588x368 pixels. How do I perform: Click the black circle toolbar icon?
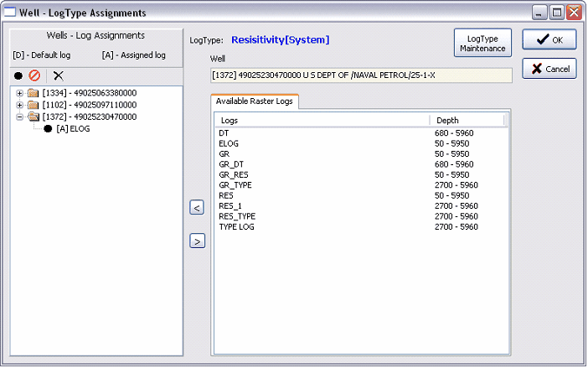point(18,75)
